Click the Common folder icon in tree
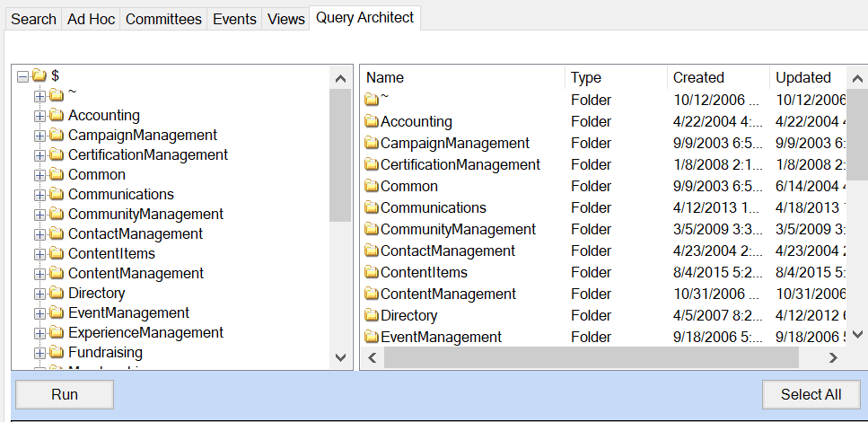The width and height of the screenshot is (868, 422). point(57,174)
